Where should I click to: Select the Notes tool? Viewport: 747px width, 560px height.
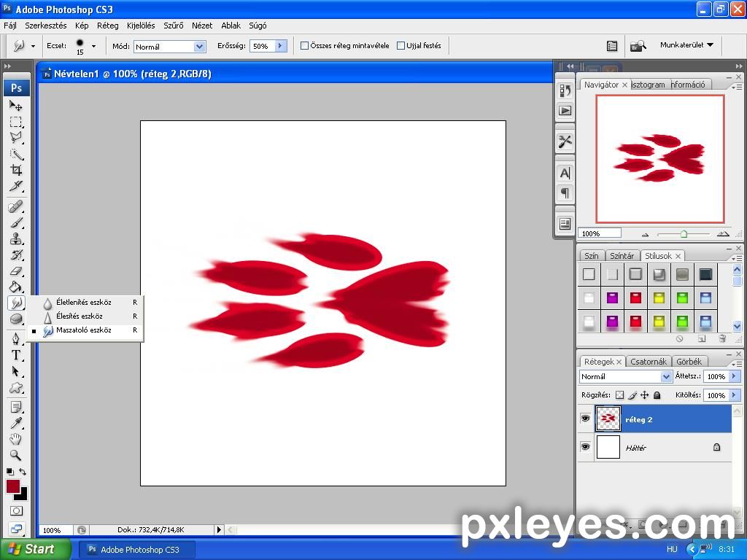pyautogui.click(x=16, y=407)
